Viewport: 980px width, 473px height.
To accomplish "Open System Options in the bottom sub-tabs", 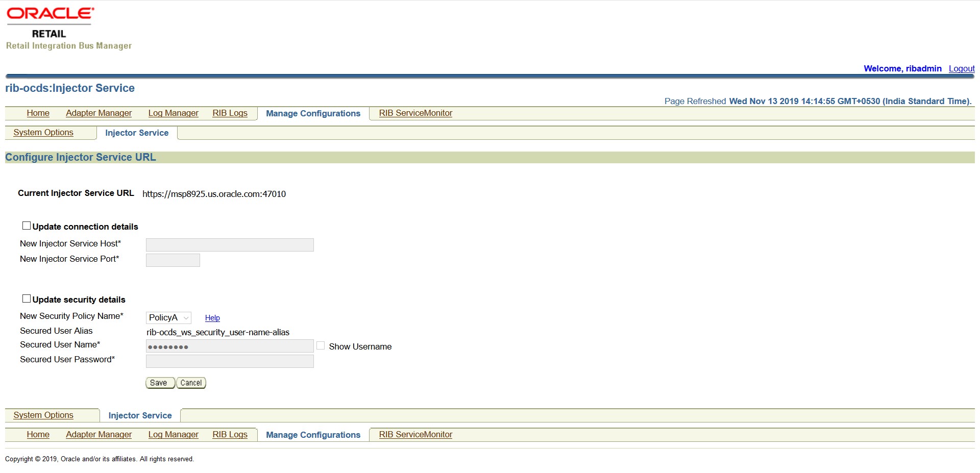I will click(43, 415).
